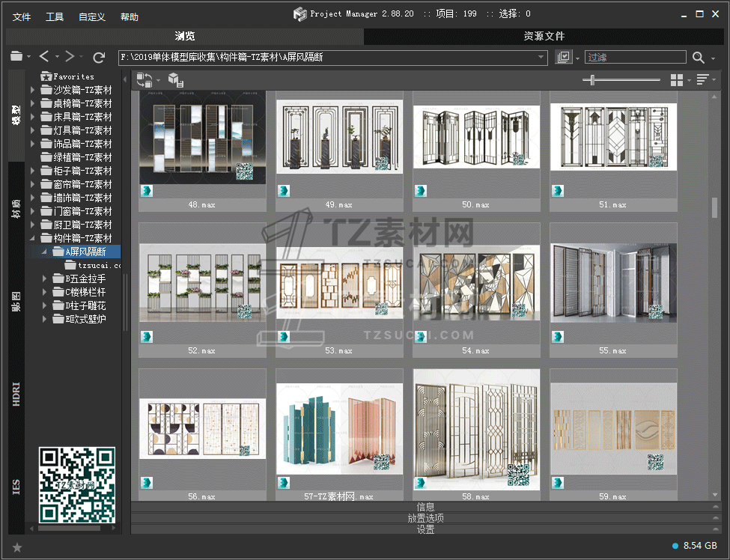
Task: Collapse the 构件篇-TZ素材 folder
Action: point(33,238)
